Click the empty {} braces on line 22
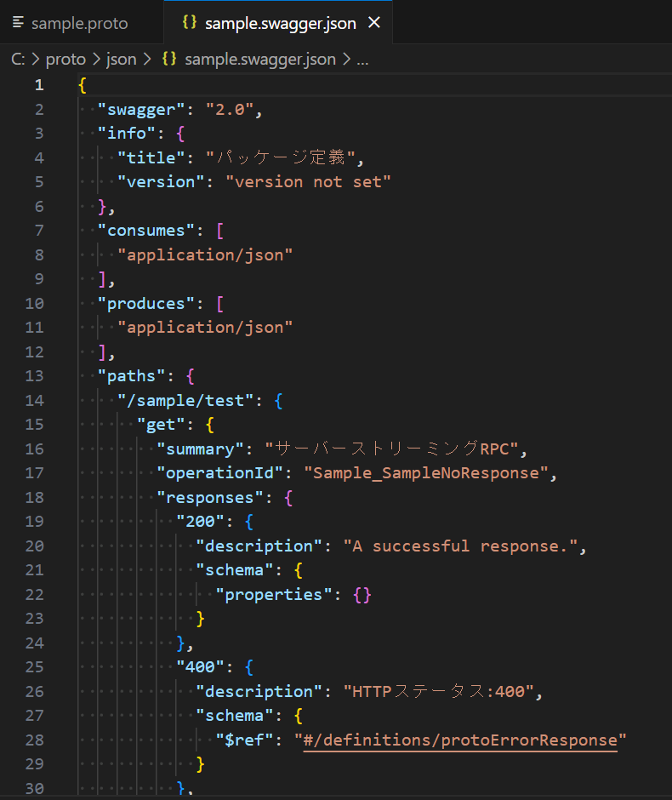Screen dimensions: 672x800 (362, 595)
